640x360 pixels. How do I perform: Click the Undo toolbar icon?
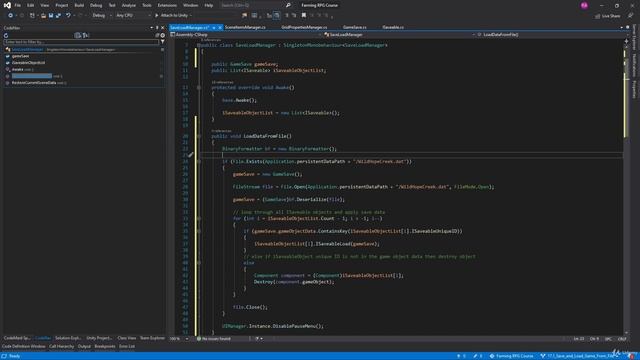68,16
